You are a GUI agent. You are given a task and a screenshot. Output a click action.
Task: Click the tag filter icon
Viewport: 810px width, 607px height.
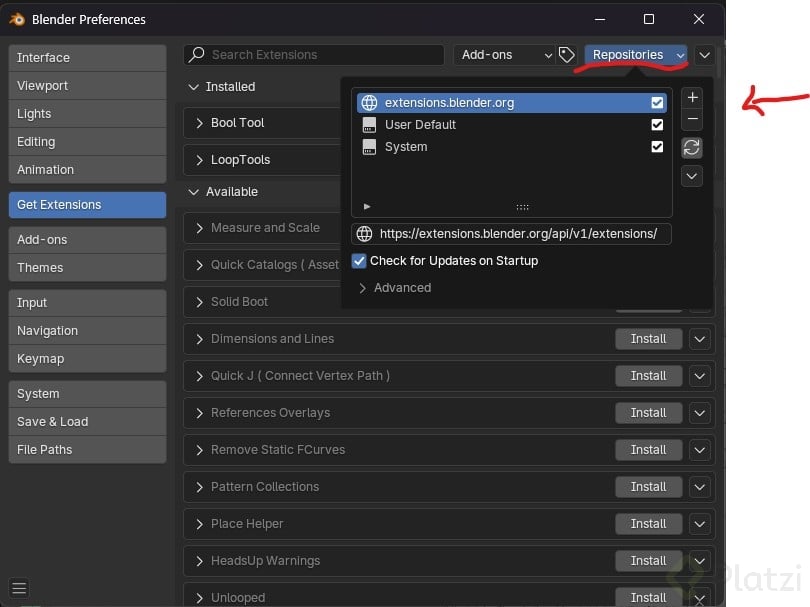coord(567,55)
